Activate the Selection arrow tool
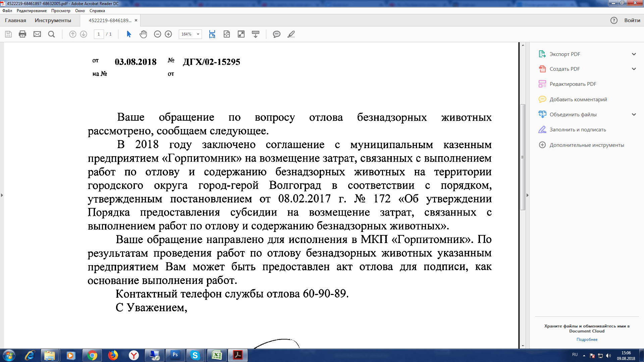The width and height of the screenshot is (644, 362). 129,34
